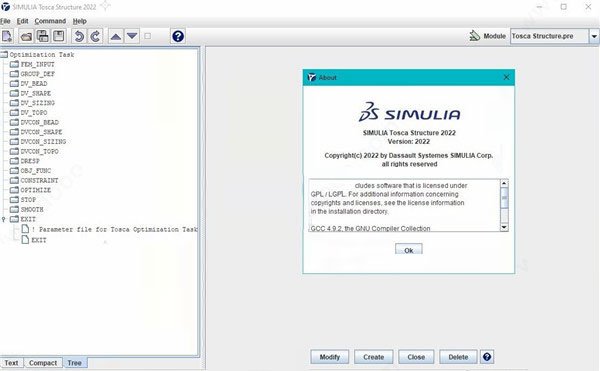The image size is (600, 371).
Task: Select FEM_INPUT folder in tree
Action: click(x=37, y=64)
